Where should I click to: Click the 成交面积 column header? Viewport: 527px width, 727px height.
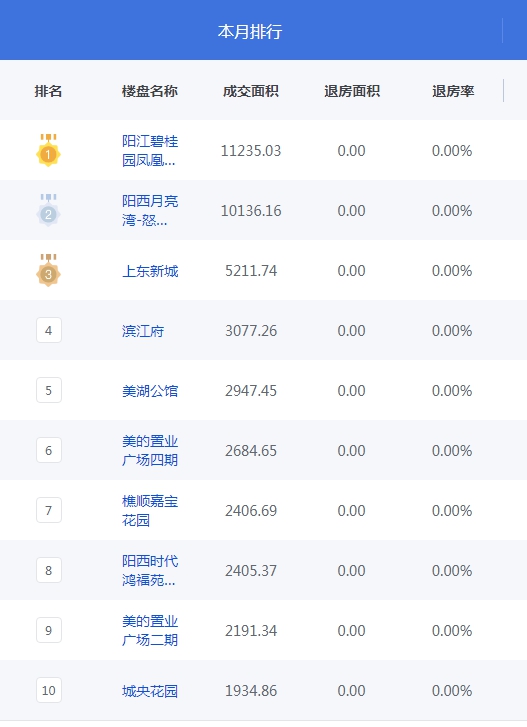tap(251, 91)
